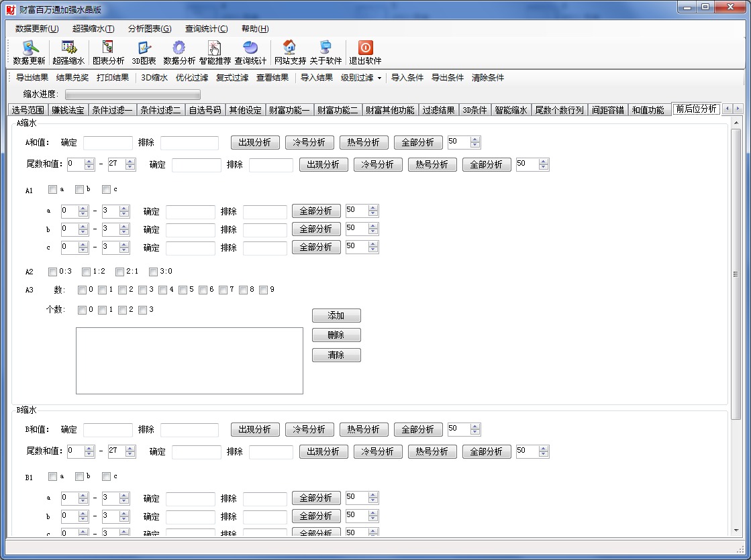Increase the A和值 analysis count of 50

[475, 139]
